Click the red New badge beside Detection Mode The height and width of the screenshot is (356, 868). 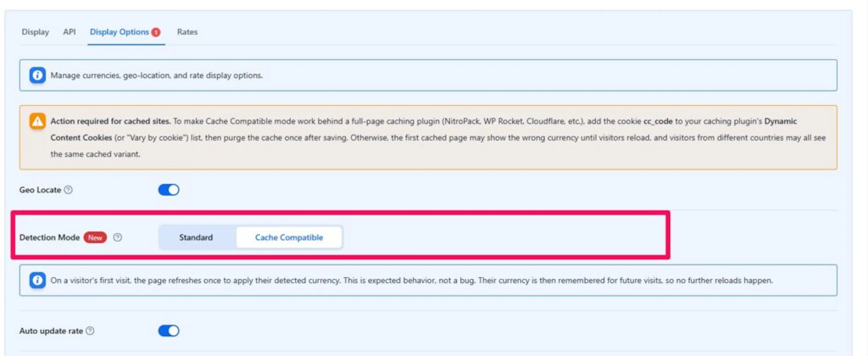tap(95, 237)
